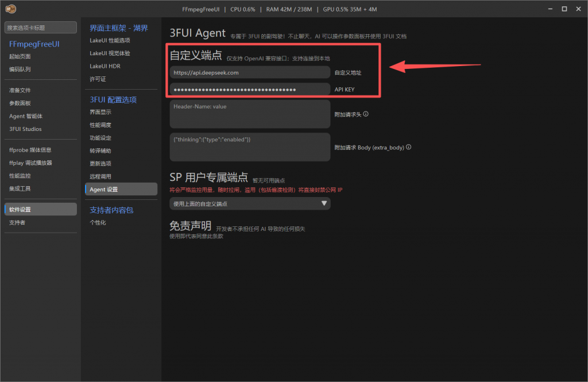The image size is (588, 382).
Task: Click the 支持者内容包 heading
Action: click(111, 210)
